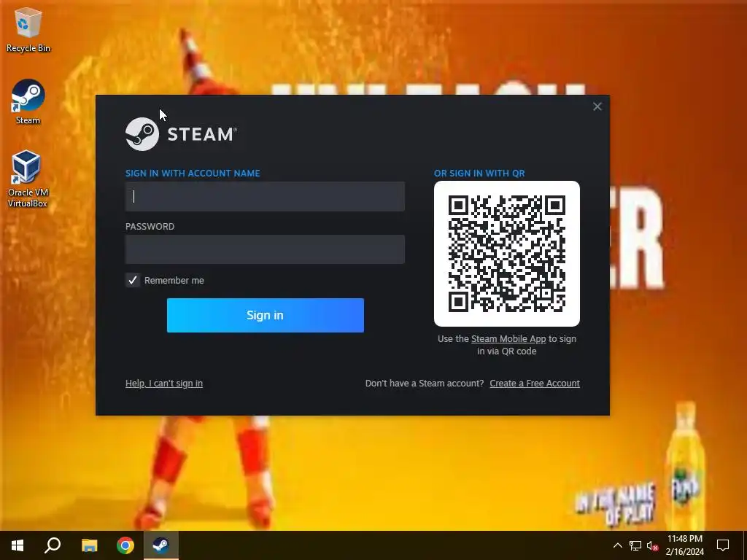
Task: Launch File Explorer from taskbar
Action: 89,545
